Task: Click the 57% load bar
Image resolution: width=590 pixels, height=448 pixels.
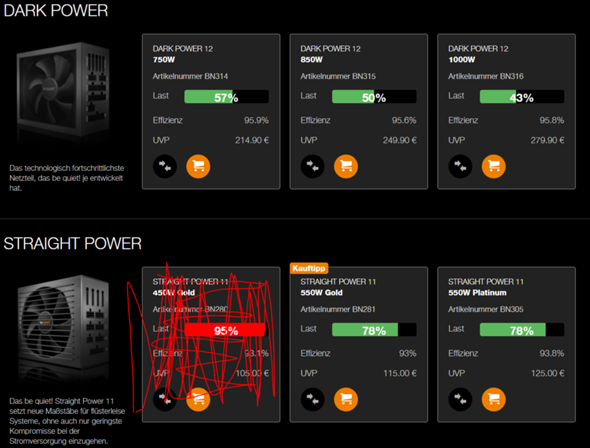Action: pyautogui.click(x=227, y=97)
